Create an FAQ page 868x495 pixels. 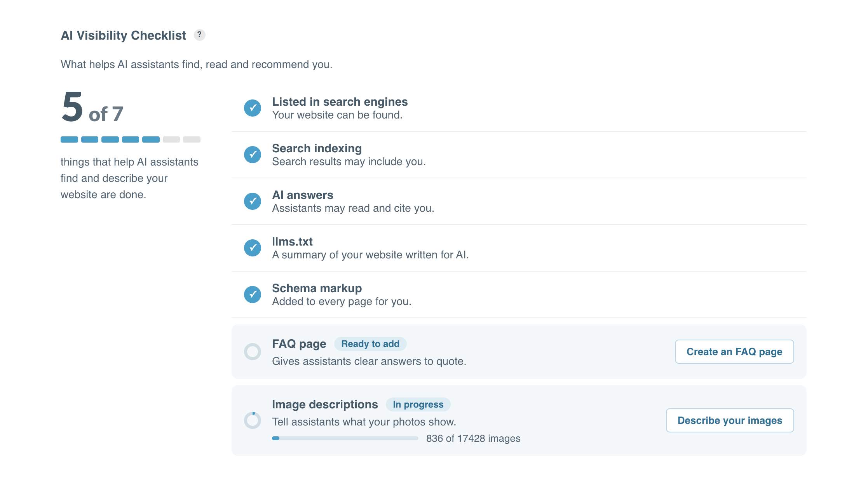(x=734, y=352)
